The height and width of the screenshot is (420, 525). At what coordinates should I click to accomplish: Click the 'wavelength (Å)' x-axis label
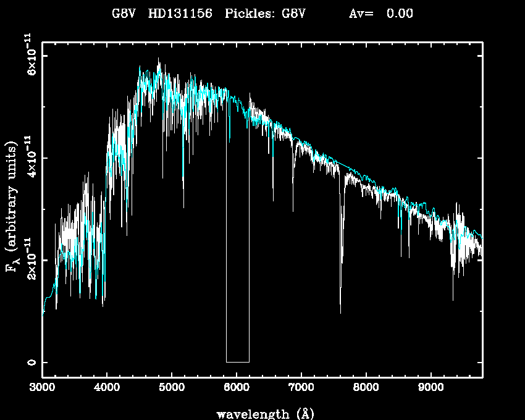pos(262,413)
